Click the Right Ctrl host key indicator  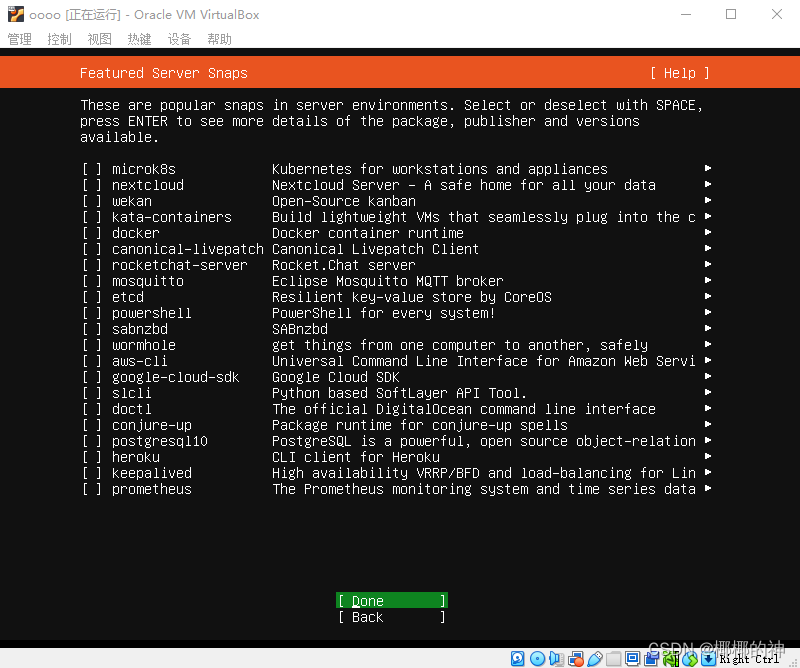(749, 659)
